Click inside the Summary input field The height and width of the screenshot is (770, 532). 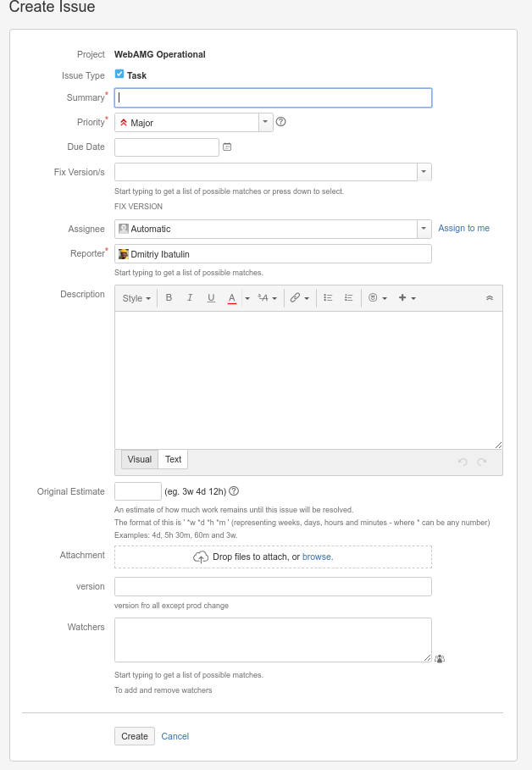pyautogui.click(x=271, y=97)
